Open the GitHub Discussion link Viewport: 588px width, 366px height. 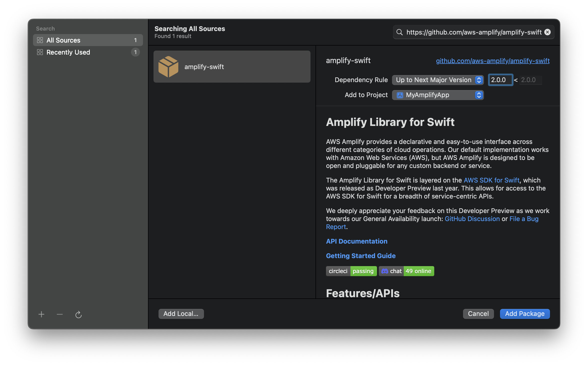[472, 219]
